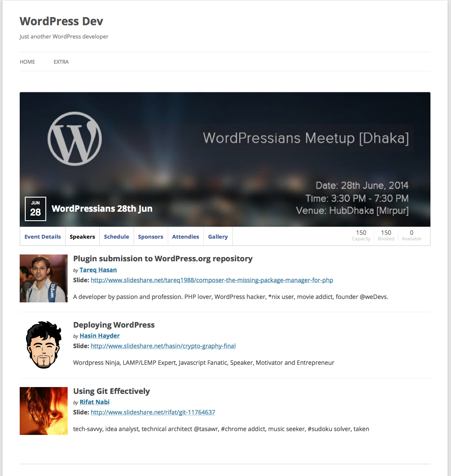Click the Deploying WordPress heading
Image resolution: width=451 pixels, height=476 pixels.
pos(114,325)
